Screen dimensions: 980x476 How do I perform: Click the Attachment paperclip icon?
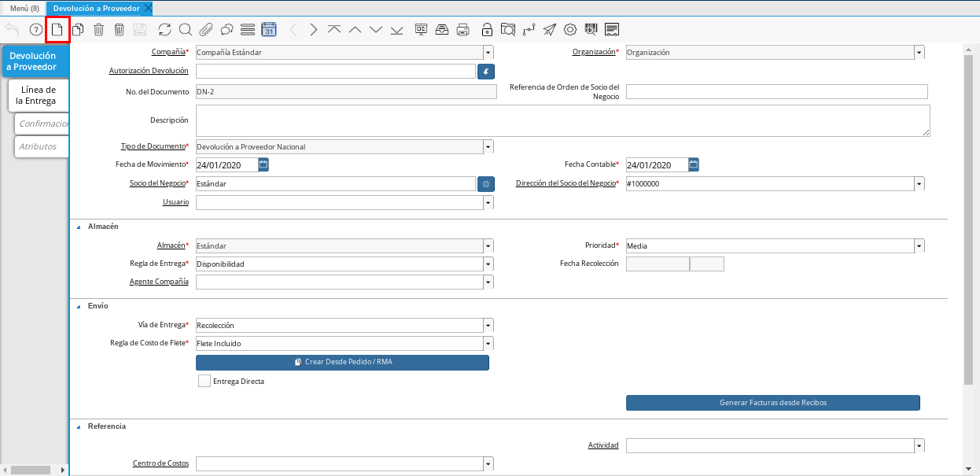click(205, 30)
